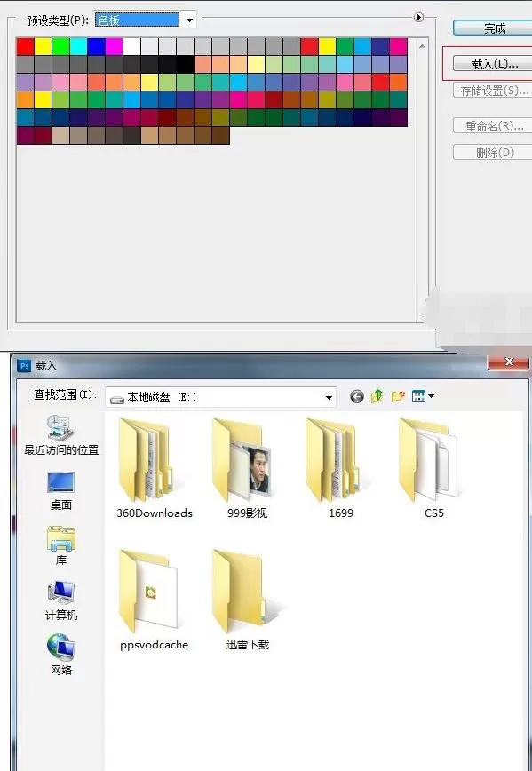Go to 计算机 in the places sidebar
Image resolution: width=532 pixels, height=771 pixels.
[x=61, y=600]
